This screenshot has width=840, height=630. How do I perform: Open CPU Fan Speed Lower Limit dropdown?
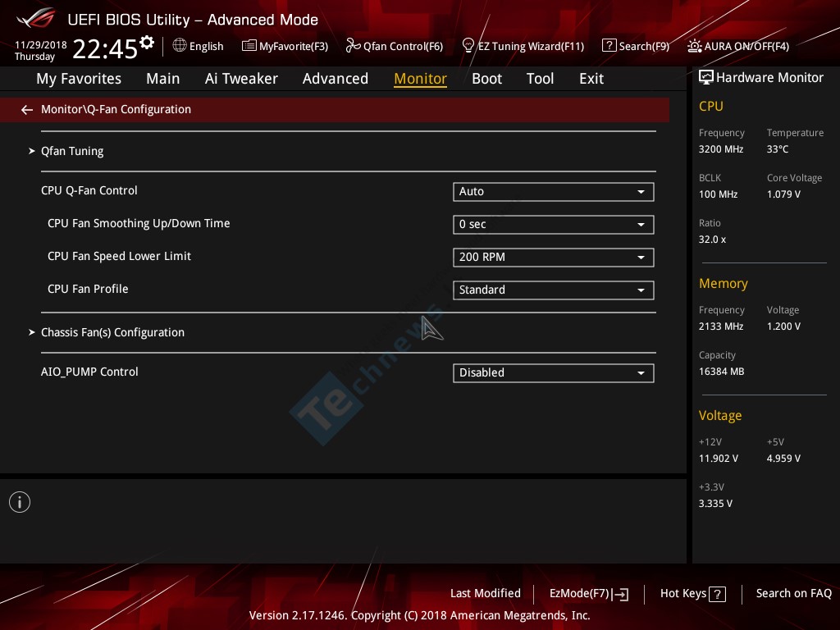point(554,257)
